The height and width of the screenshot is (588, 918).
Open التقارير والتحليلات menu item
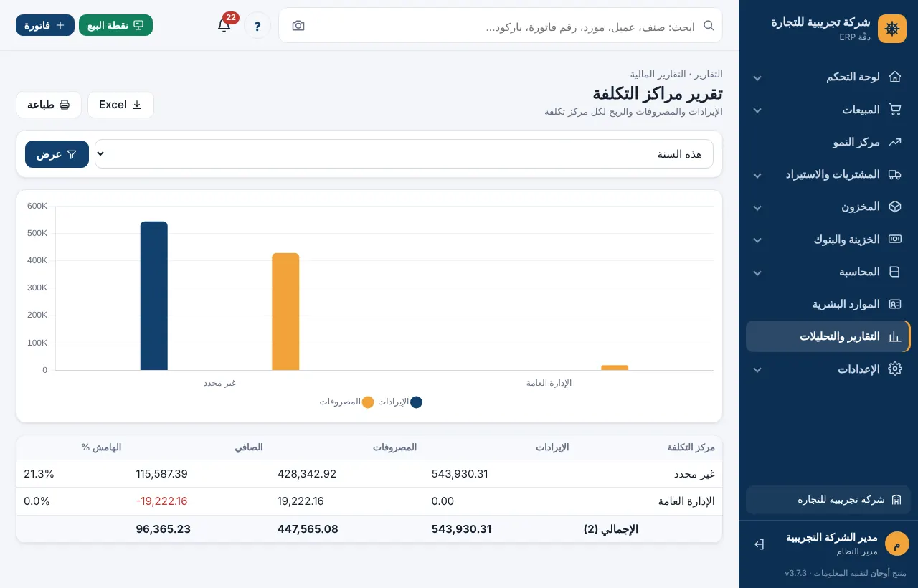click(x=828, y=336)
